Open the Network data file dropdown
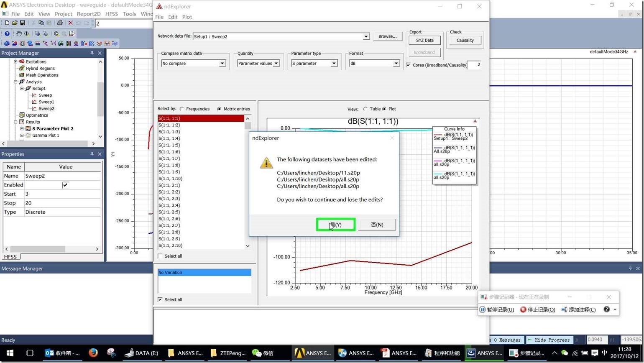Screen dimensions: 644x363 (366, 36)
